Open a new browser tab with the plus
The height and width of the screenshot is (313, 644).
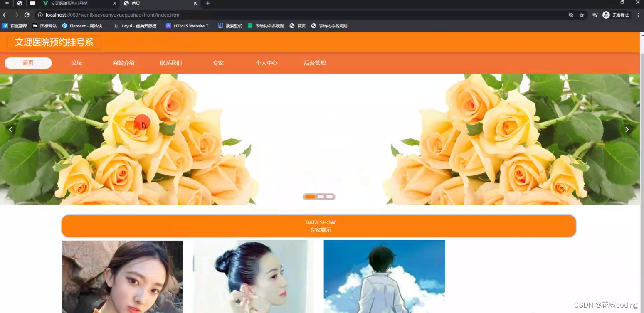pyautogui.click(x=208, y=4)
